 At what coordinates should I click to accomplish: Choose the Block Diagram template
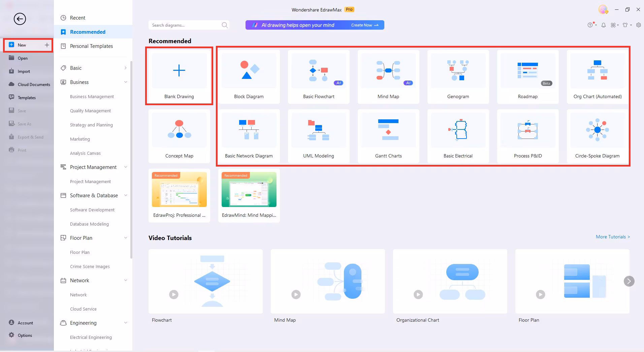coord(249,76)
